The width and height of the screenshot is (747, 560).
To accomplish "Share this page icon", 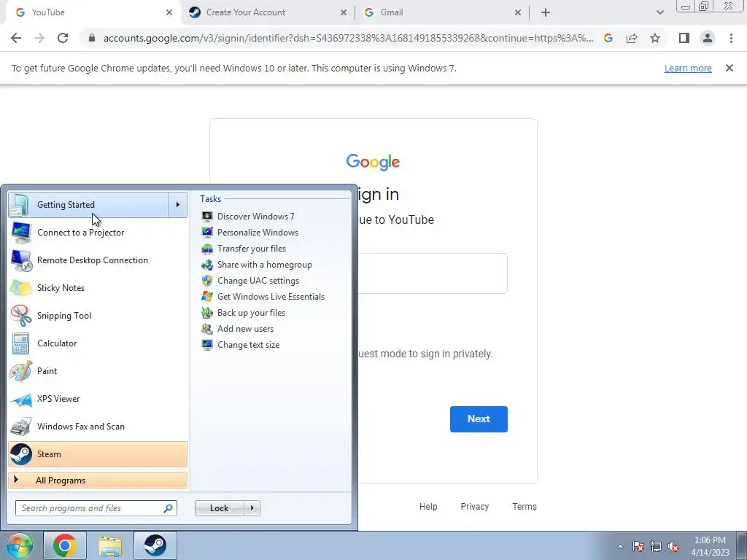I will [x=632, y=38].
